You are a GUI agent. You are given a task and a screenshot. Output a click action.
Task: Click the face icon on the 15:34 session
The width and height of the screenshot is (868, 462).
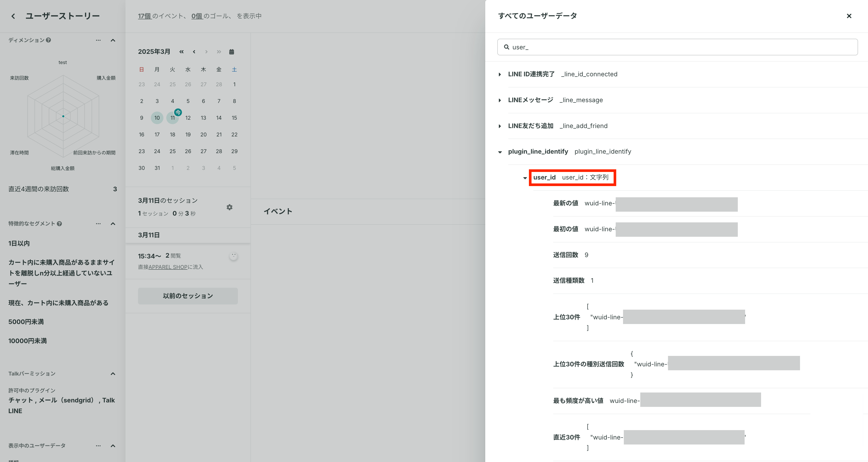[233, 256]
